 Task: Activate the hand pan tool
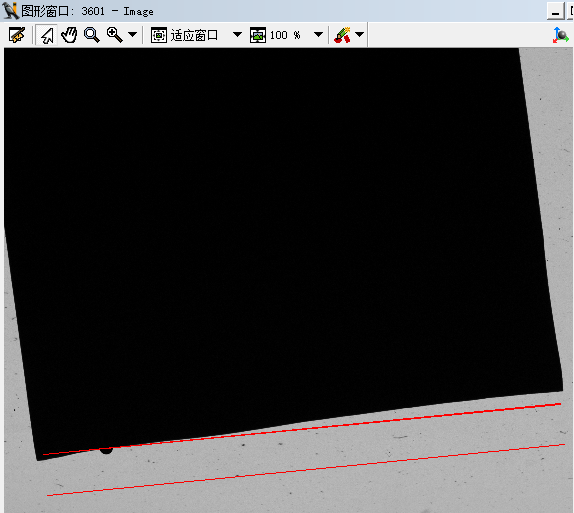[69, 35]
